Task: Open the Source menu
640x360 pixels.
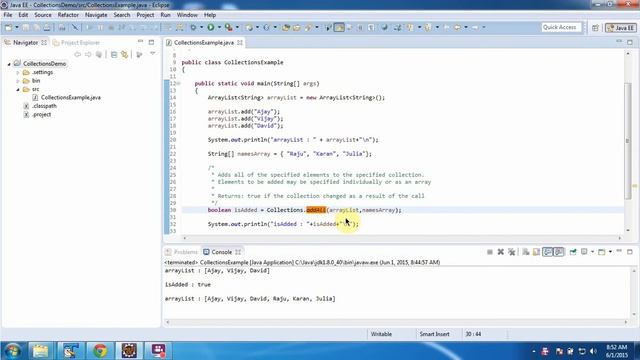Action: click(x=43, y=15)
